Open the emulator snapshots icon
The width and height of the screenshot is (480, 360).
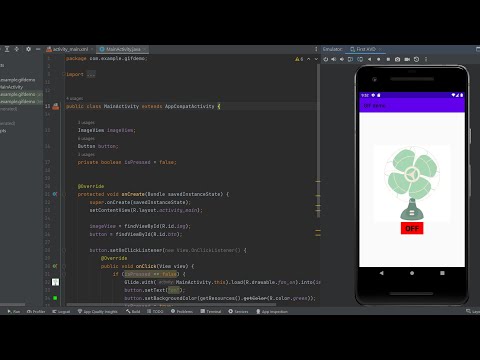416,59
